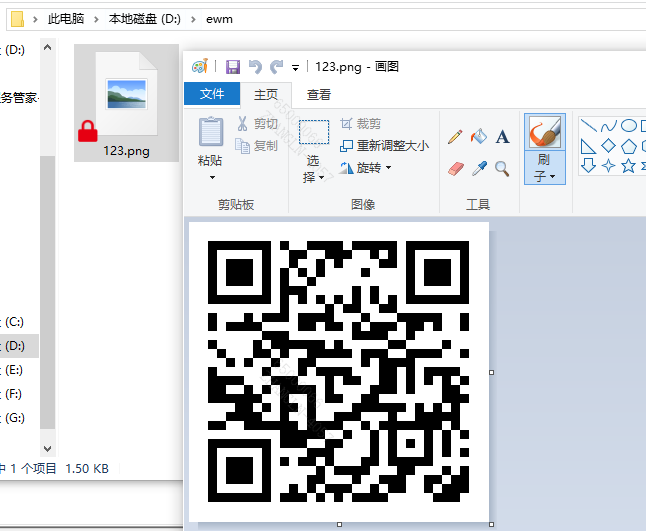Image resolution: width=646 pixels, height=531 pixels.
Task: Select the (C:) drive in navigation pane
Action: 14,322
